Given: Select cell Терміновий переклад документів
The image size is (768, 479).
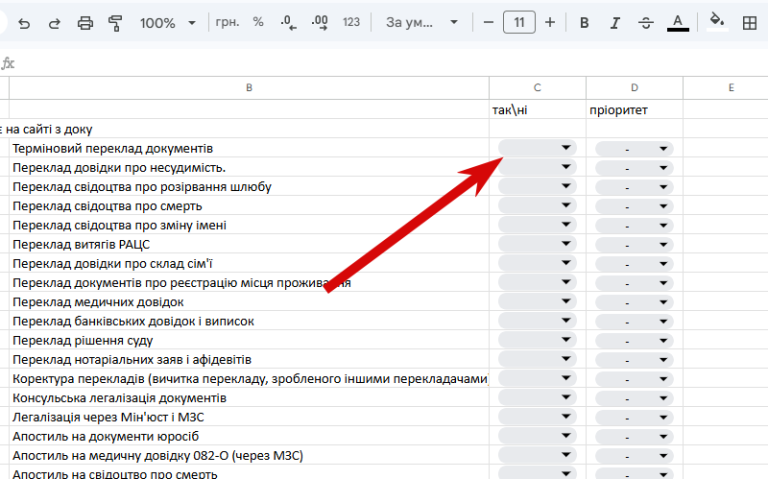Looking at the screenshot, I should (x=249, y=148).
